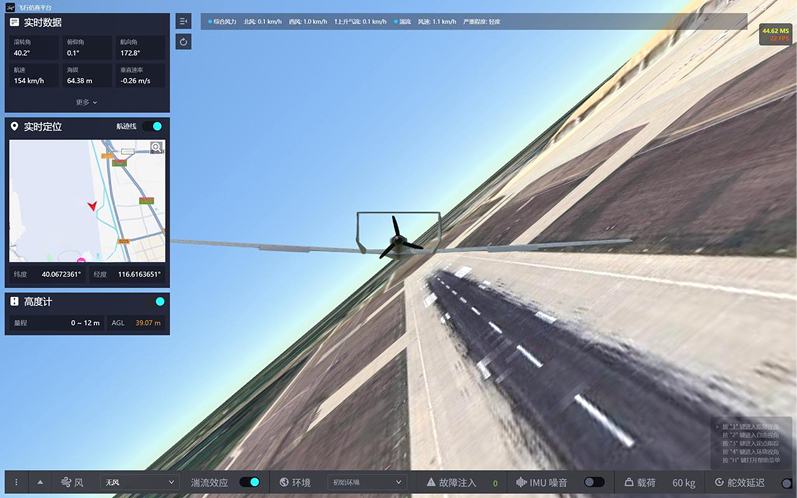797x498 pixels.
Task: Expand 更多 to show more real-time data
Action: (86, 102)
